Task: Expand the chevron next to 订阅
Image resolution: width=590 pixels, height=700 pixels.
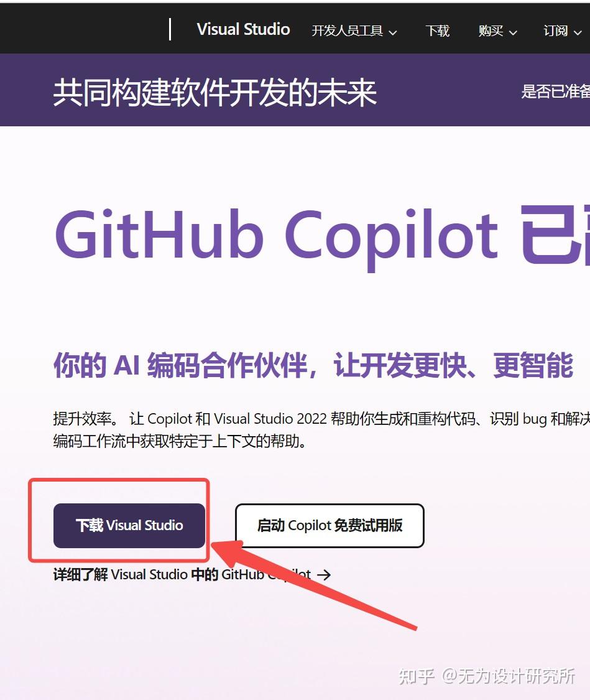Action: [578, 32]
